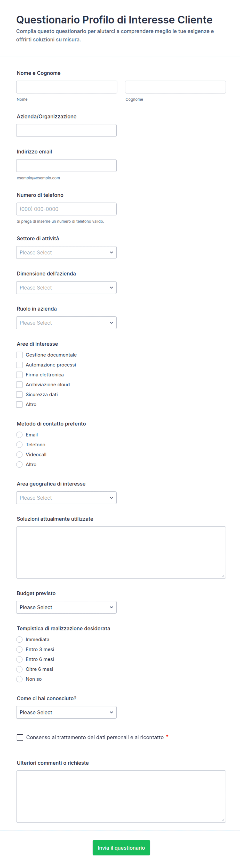The height and width of the screenshot is (868, 240).
Task: Open the Come ci hai conosciuto dropdown
Action: click(66, 712)
